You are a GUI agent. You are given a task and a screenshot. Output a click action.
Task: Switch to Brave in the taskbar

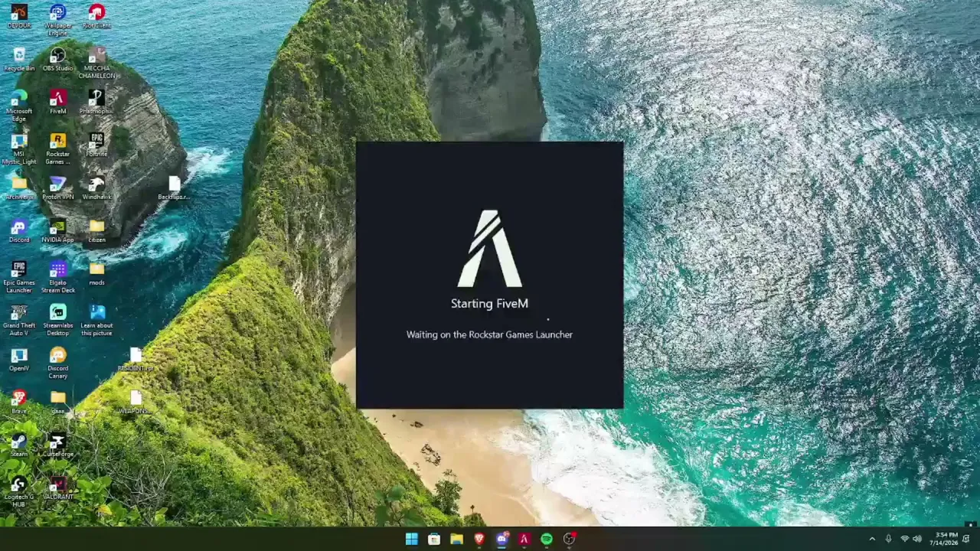click(479, 539)
